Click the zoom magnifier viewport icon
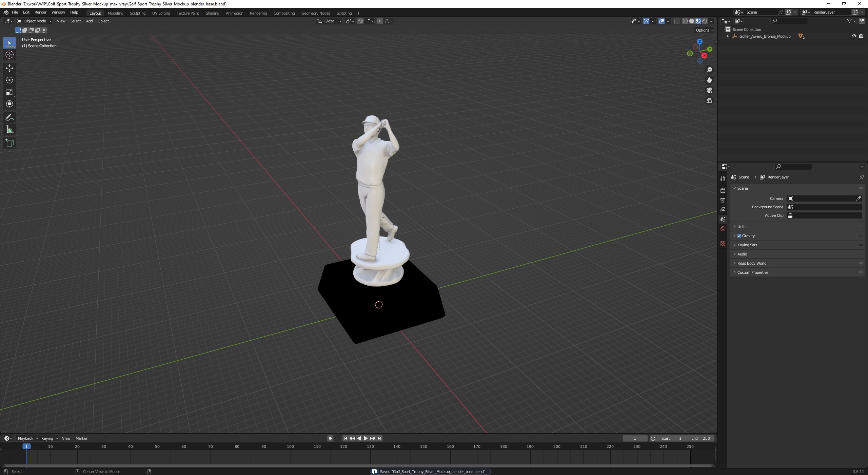The height and width of the screenshot is (475, 868). (709, 70)
